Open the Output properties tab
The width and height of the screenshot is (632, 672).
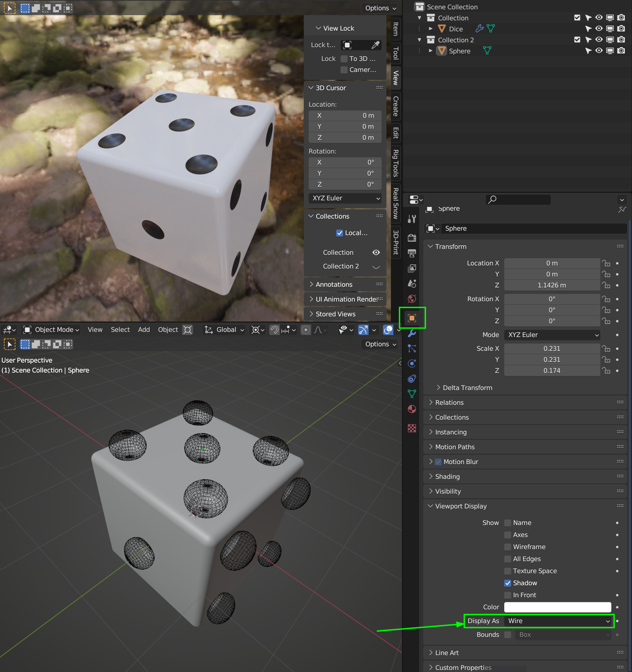[x=412, y=253]
